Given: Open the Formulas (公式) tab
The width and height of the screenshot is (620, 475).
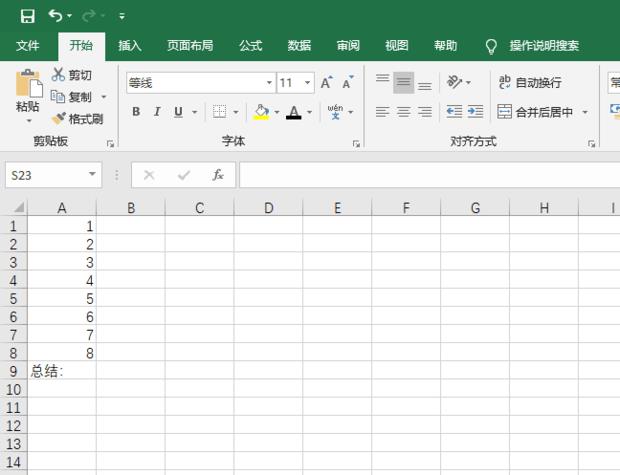Looking at the screenshot, I should pos(250,46).
